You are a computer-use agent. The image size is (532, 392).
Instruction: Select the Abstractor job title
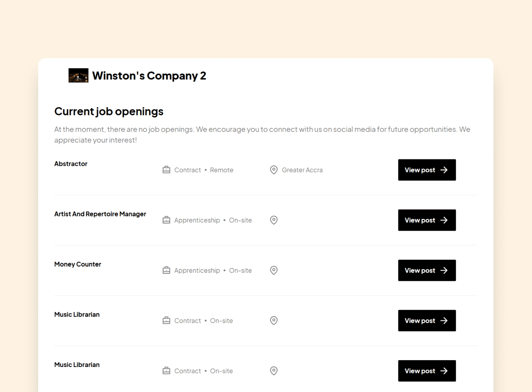pos(70,164)
